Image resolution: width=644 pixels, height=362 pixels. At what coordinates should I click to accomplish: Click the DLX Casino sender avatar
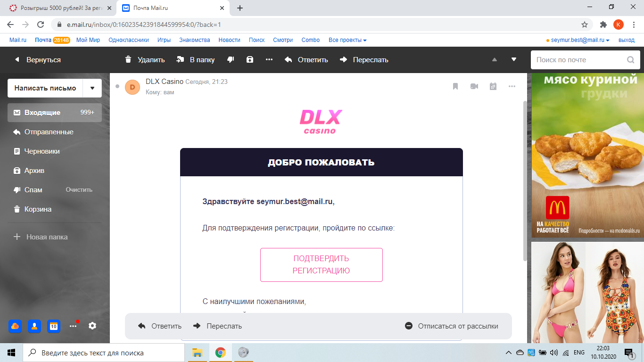[132, 87]
